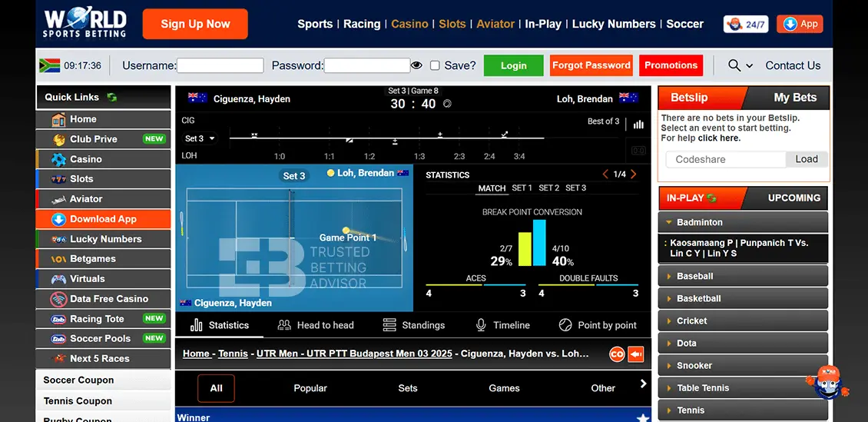Select the Popular market filter
The image size is (868, 422).
click(x=310, y=388)
